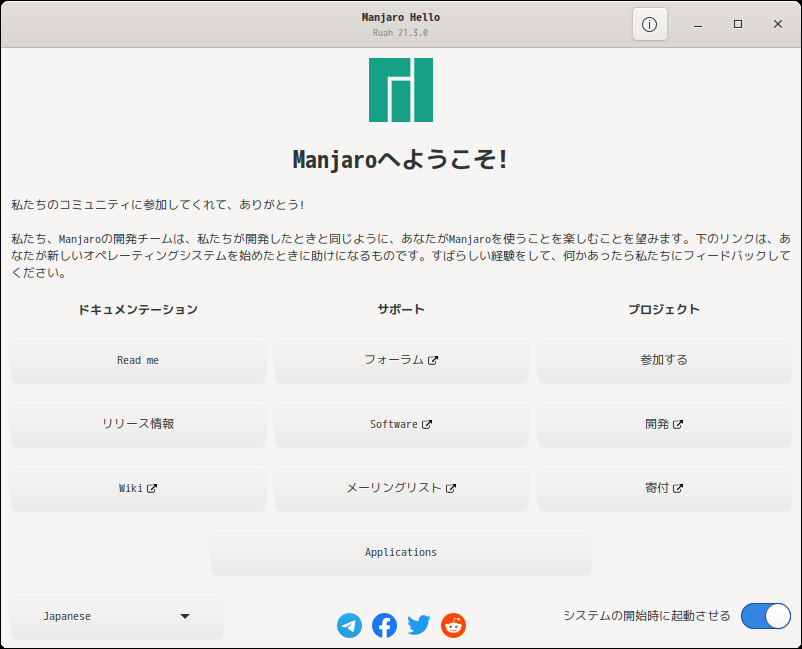Click the 参加する get involved button
The width and height of the screenshot is (802, 649).
click(x=664, y=360)
